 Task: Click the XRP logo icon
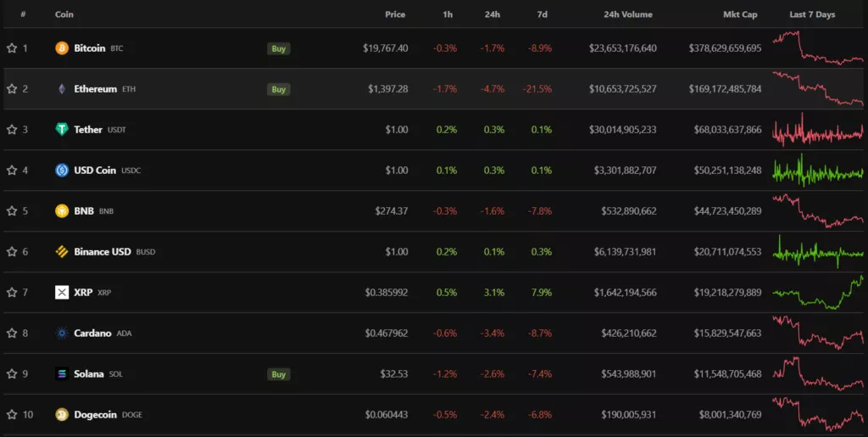(62, 293)
